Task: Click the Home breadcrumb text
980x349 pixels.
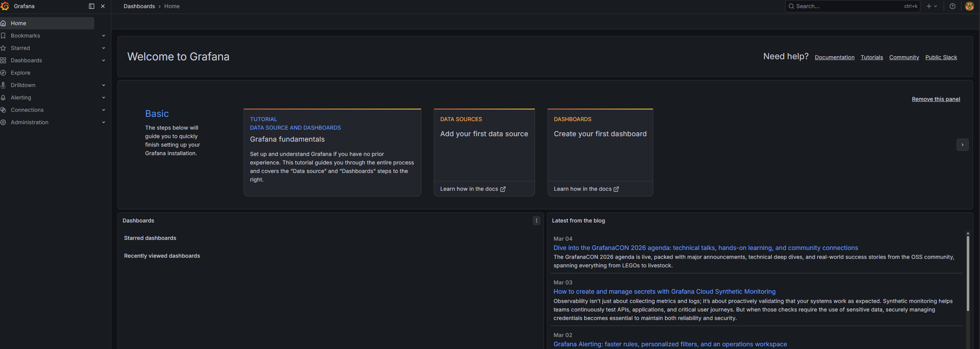Action: (x=172, y=6)
